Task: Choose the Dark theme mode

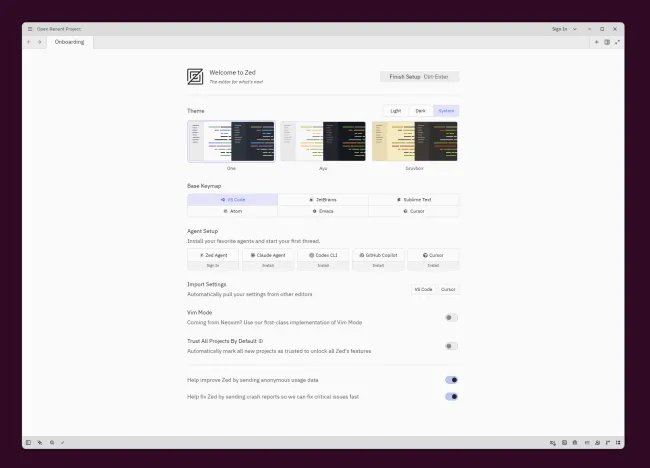Action: (420, 111)
